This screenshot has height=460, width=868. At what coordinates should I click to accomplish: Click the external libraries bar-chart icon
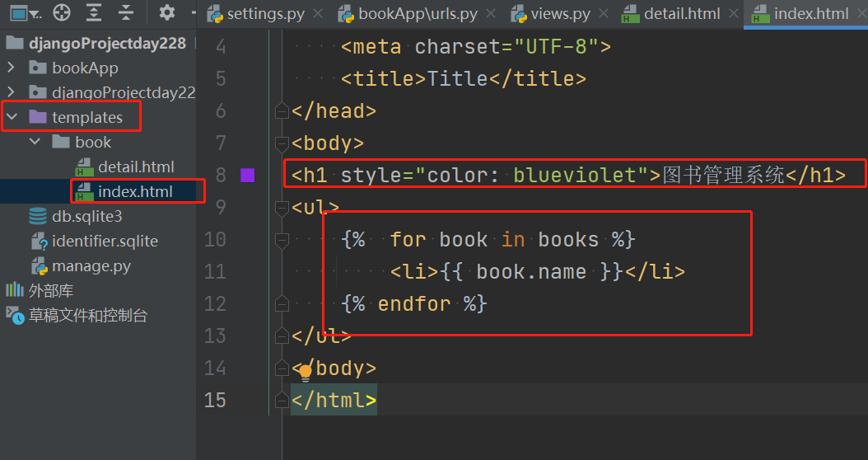(x=14, y=290)
